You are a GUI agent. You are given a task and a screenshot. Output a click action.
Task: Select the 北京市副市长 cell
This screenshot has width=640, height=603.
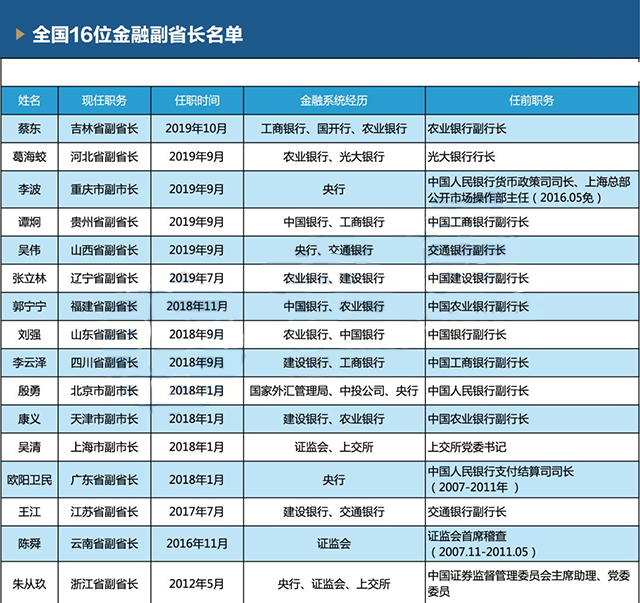(104, 391)
